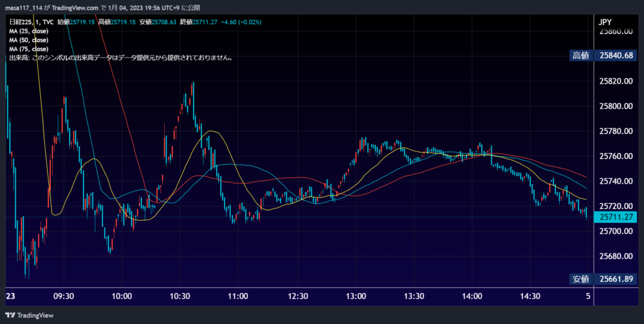Select the MA (25, close) indicator legend
This screenshot has height=324, width=644.
pyautogui.click(x=29, y=31)
